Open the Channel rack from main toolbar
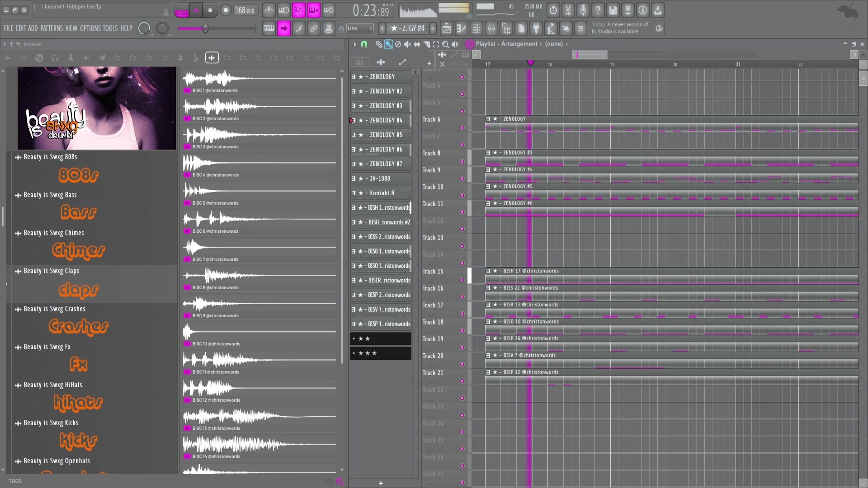Screen dimensions: 868x488 tap(476, 29)
